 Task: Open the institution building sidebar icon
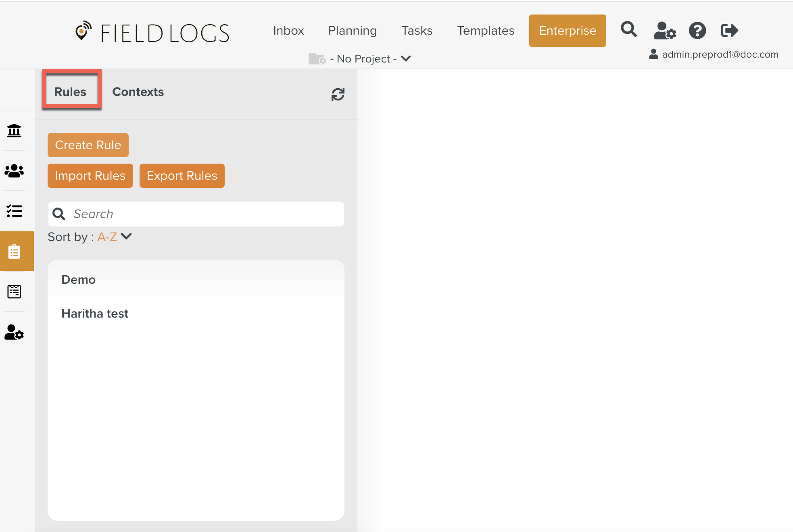(x=14, y=131)
